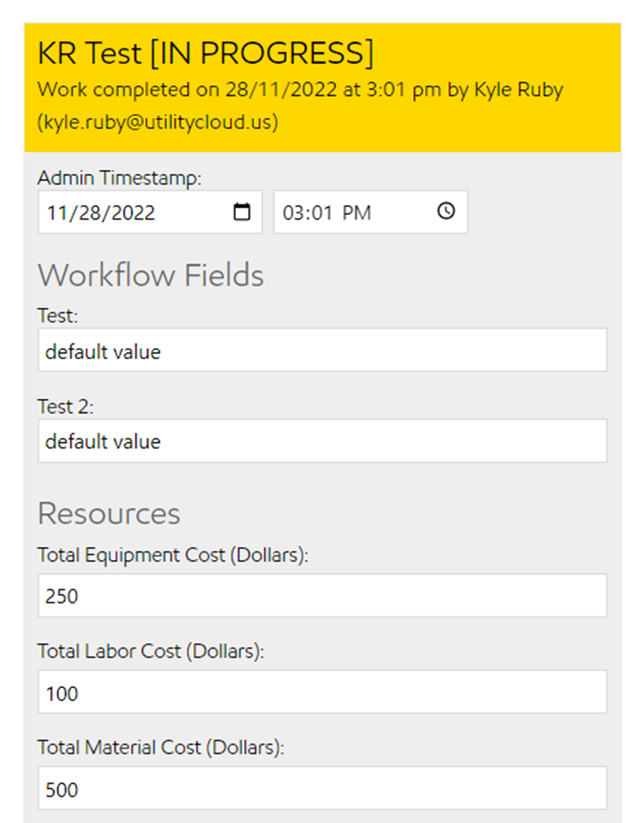The width and height of the screenshot is (644, 823).
Task: Click the Total Material Cost input
Action: click(x=322, y=788)
